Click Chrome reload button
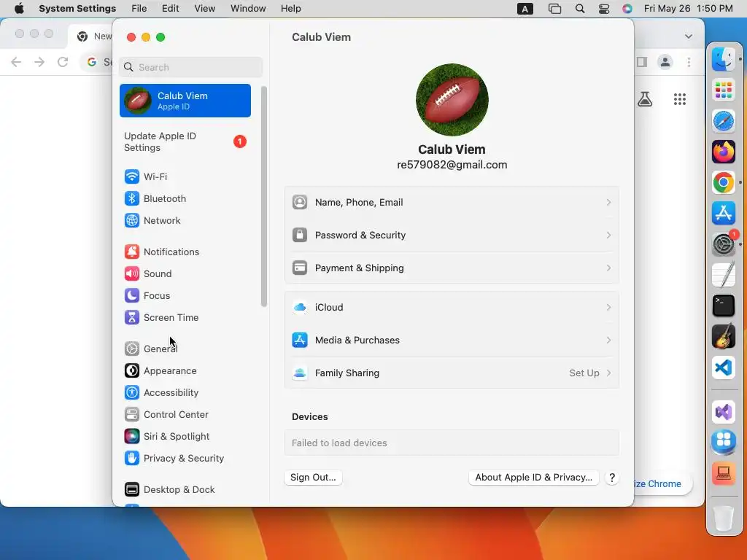The image size is (747, 560). pos(63,62)
